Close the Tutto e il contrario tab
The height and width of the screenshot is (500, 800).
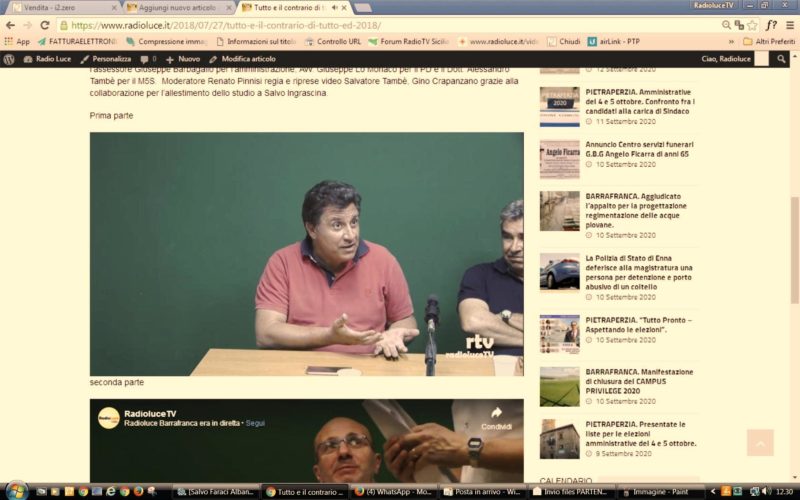click(344, 8)
